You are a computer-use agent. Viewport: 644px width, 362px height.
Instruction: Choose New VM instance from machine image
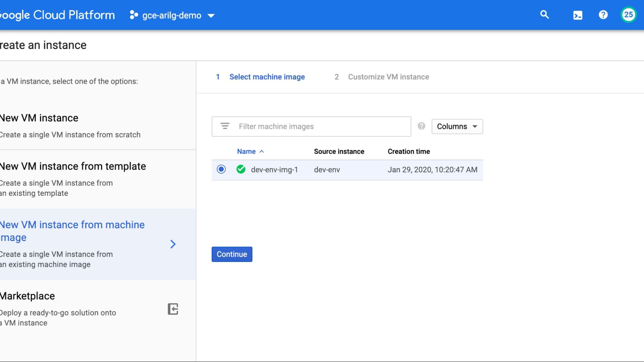98,244
